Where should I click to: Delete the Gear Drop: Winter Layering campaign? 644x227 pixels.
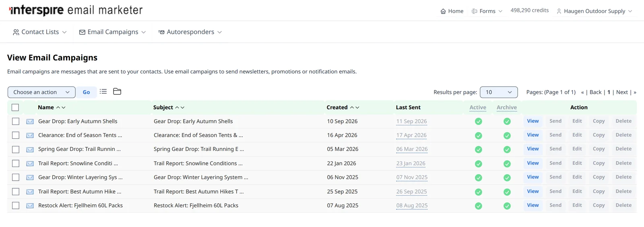tap(623, 177)
